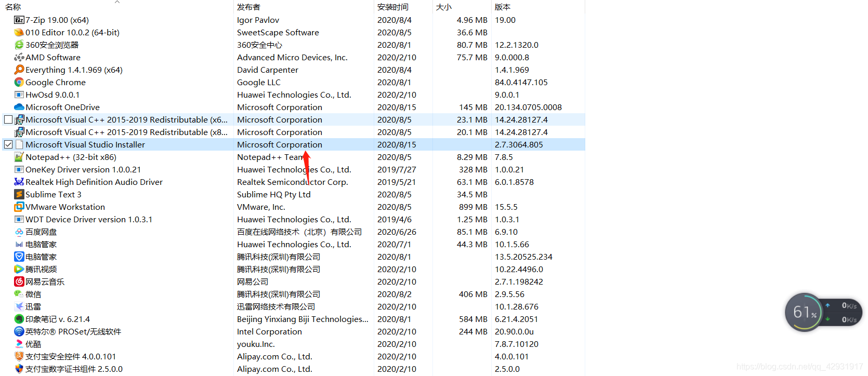Click the 迅雷 icon
The width and height of the screenshot is (868, 376).
(x=19, y=306)
